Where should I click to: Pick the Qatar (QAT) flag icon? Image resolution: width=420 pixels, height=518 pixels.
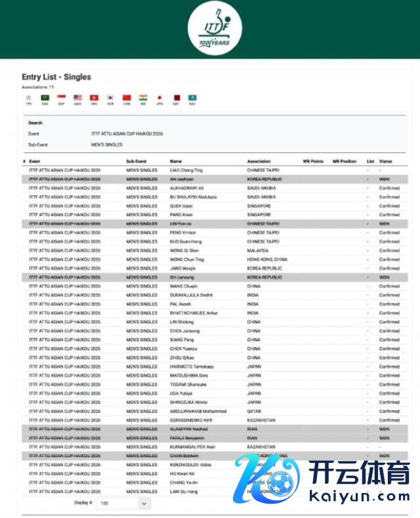point(176,98)
